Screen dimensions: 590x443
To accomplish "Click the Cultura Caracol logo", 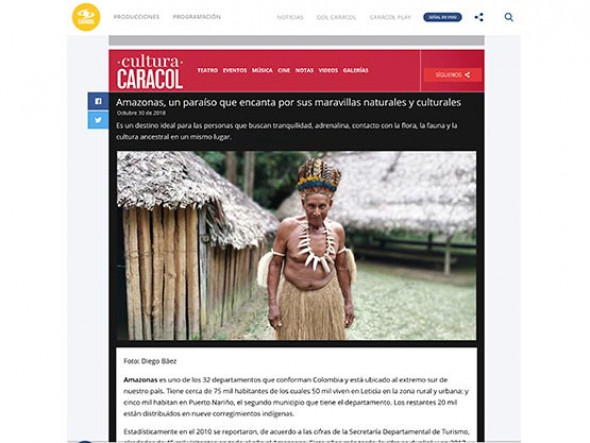I will (x=150, y=72).
